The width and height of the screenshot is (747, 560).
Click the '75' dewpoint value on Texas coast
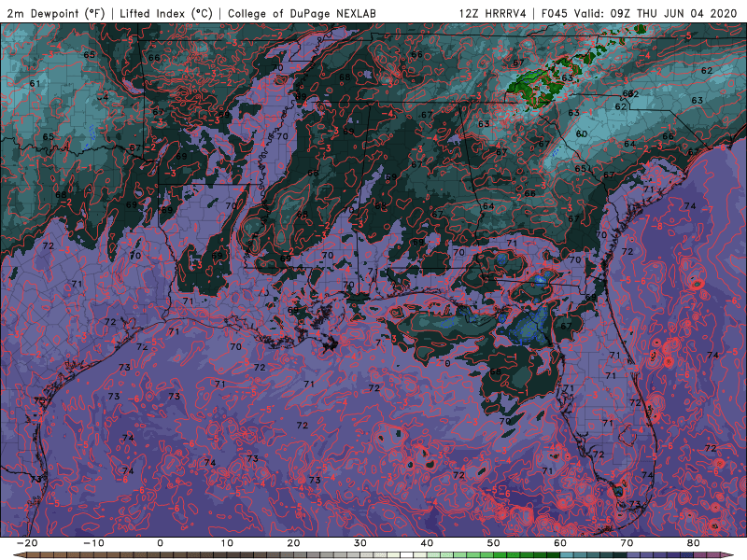(x=39, y=401)
